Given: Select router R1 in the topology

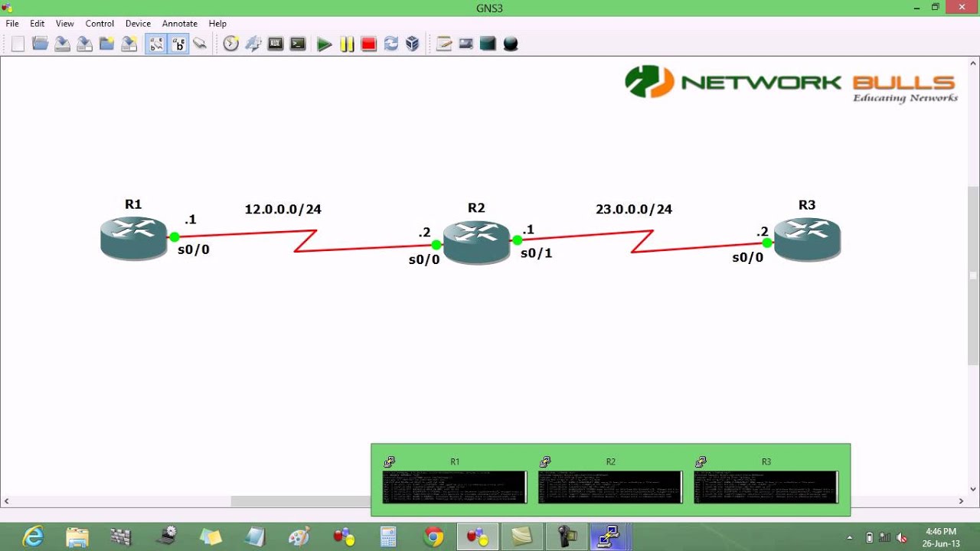Looking at the screenshot, I should pyautogui.click(x=134, y=238).
